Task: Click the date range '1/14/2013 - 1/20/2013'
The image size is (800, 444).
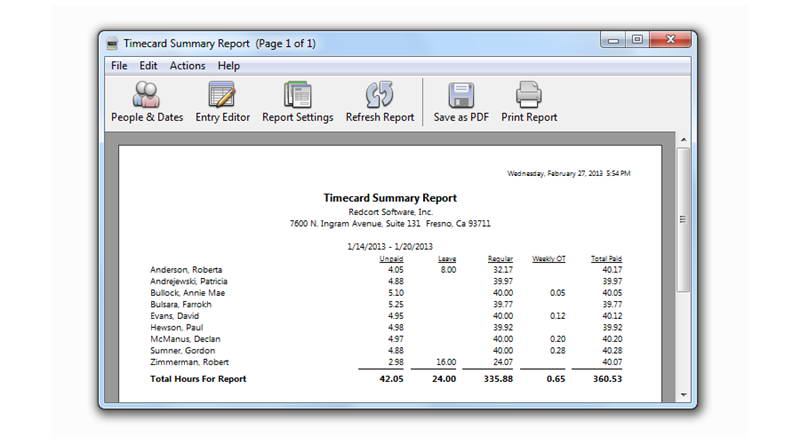Action: tap(390, 246)
